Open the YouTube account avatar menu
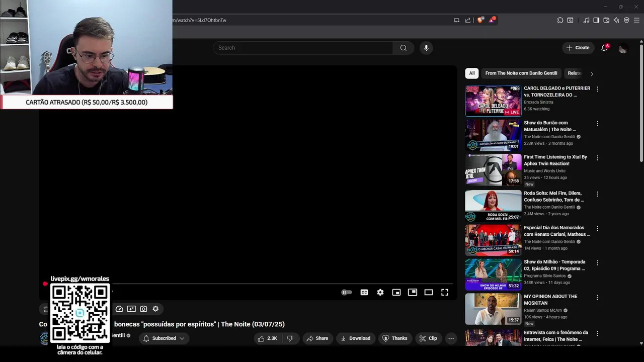Image resolution: width=644 pixels, height=362 pixels. click(x=623, y=48)
